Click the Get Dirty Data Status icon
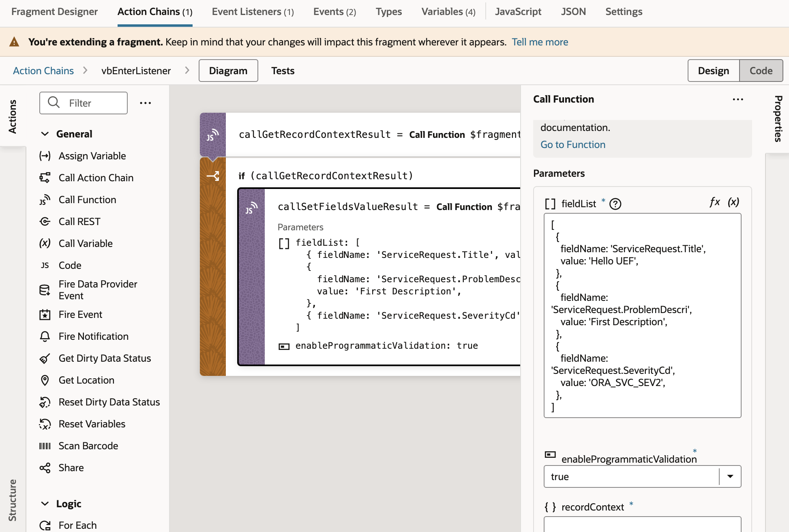789x532 pixels. pyautogui.click(x=45, y=358)
